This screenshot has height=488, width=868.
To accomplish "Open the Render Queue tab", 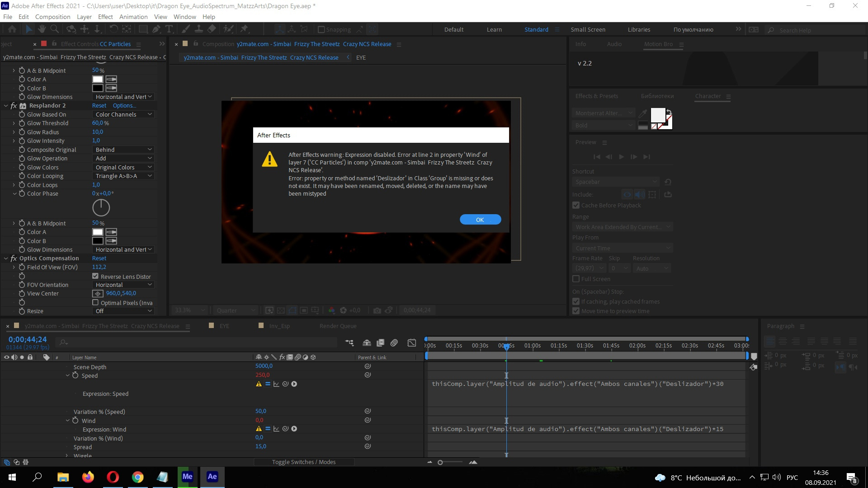I will [338, 326].
